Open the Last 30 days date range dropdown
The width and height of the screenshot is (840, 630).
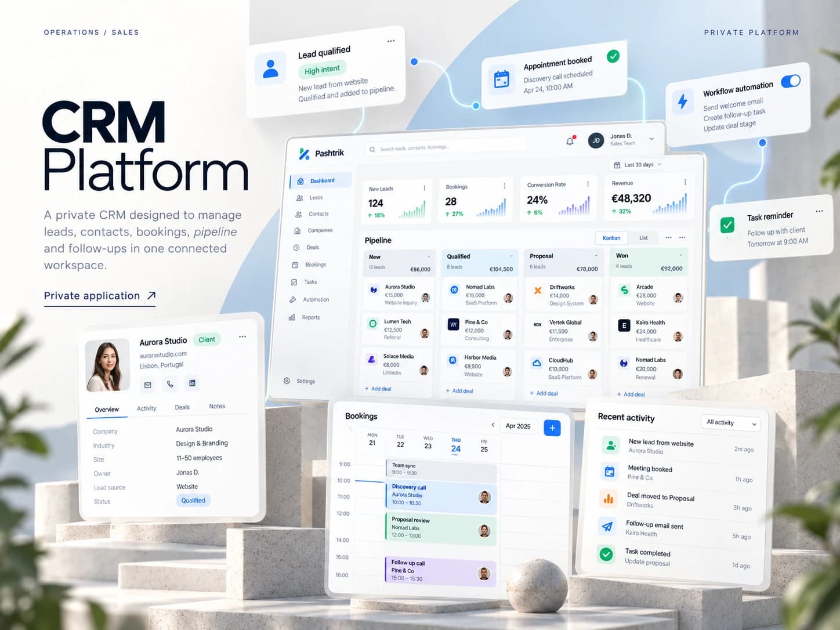pos(637,165)
